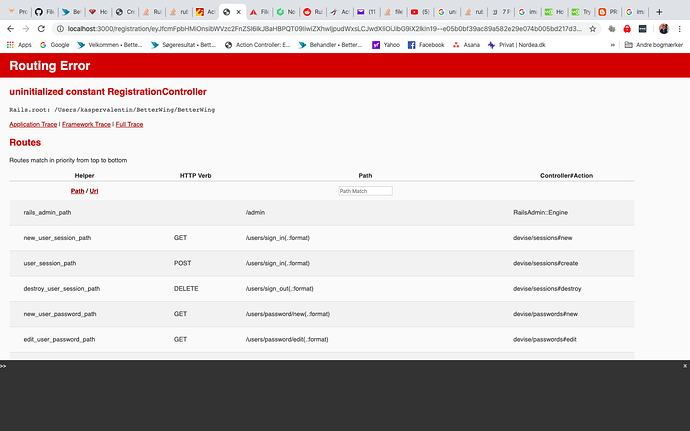This screenshot has height=431, width=690.
Task: Switch route helpers to Path
Action: pyautogui.click(x=77, y=190)
